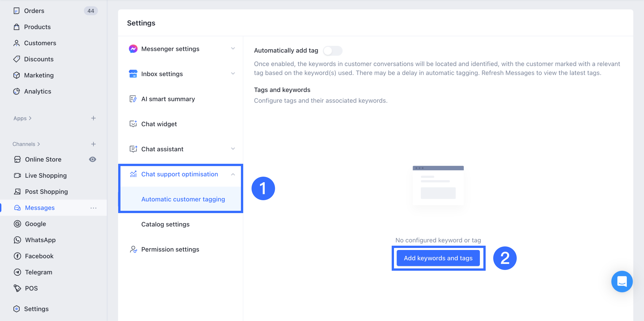Click the Telegram channel icon
Viewport: 644px width, 321px height.
point(17,272)
